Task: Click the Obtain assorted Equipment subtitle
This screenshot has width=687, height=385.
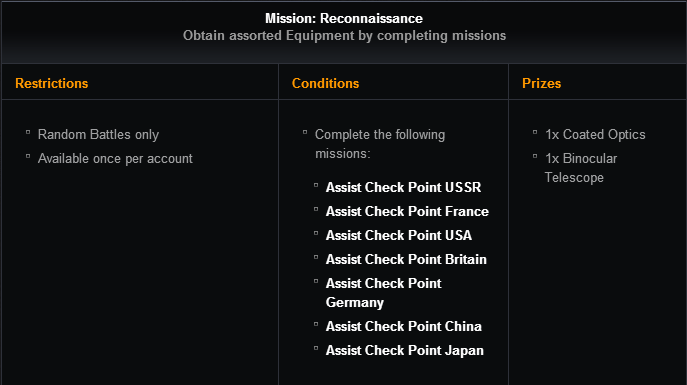Action: click(344, 35)
